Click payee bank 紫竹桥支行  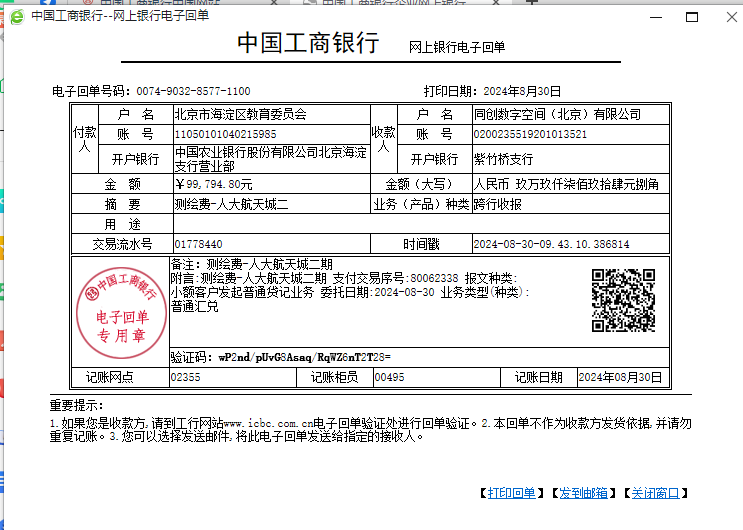tap(503, 159)
